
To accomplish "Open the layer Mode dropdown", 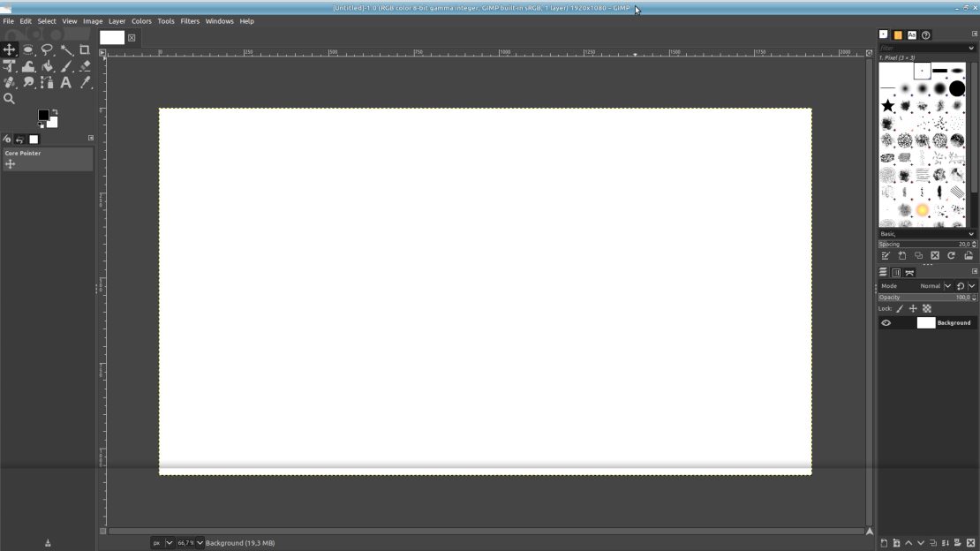I will coord(938,286).
